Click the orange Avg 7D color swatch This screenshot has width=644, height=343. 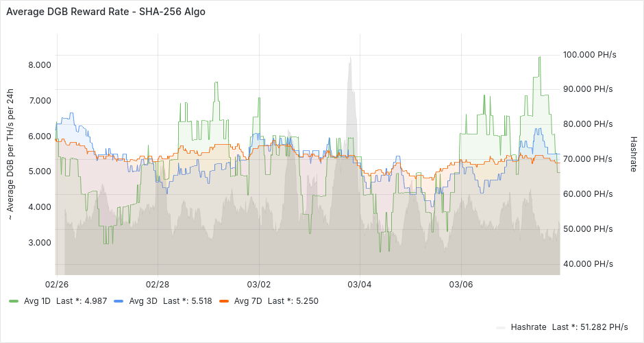pyautogui.click(x=225, y=300)
